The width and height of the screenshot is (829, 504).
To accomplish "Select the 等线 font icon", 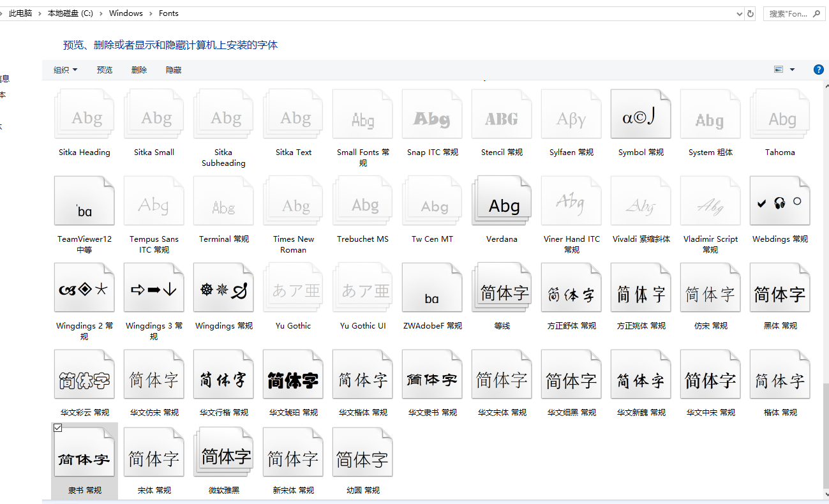I will click(x=502, y=288).
